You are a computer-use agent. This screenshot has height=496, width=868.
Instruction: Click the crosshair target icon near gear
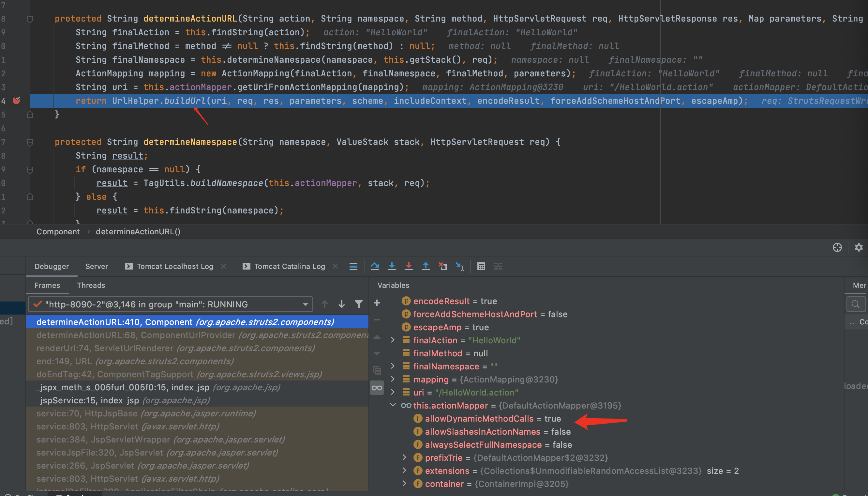point(837,247)
